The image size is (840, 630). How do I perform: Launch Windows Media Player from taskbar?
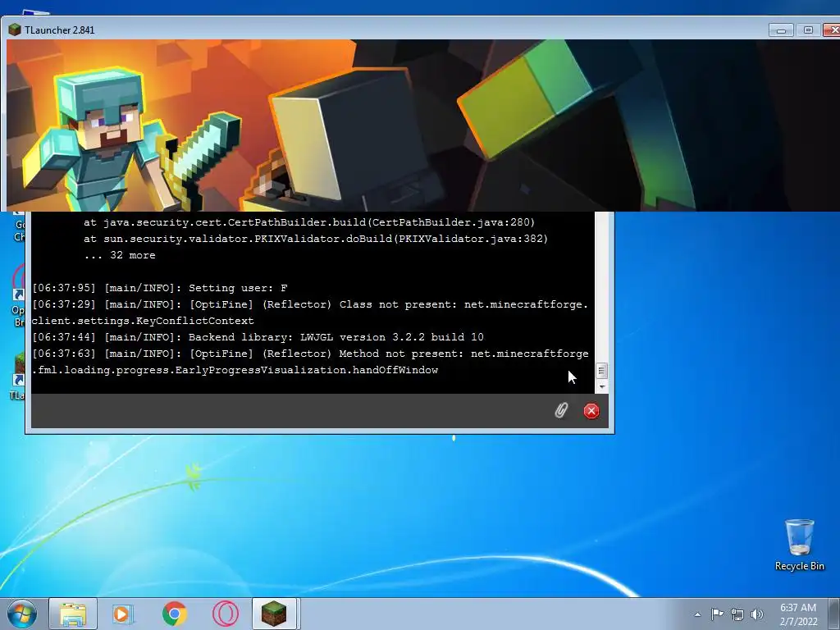point(123,614)
